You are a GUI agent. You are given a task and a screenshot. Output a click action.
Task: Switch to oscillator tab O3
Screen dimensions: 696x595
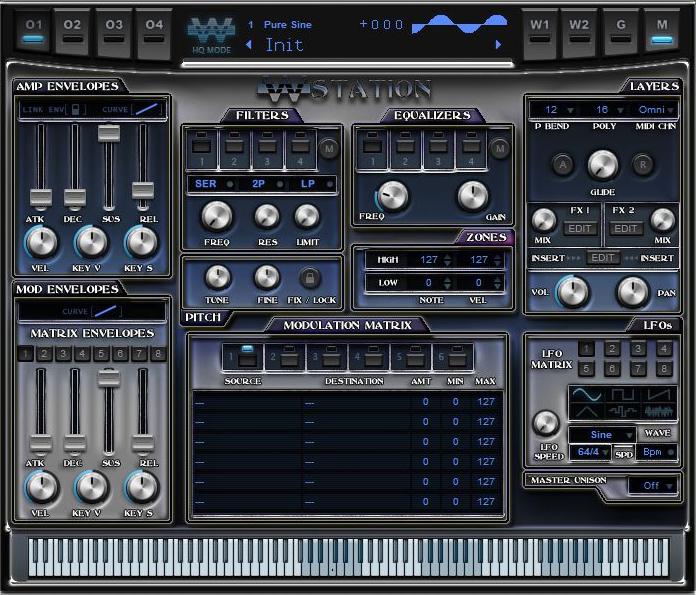[x=114, y=33]
